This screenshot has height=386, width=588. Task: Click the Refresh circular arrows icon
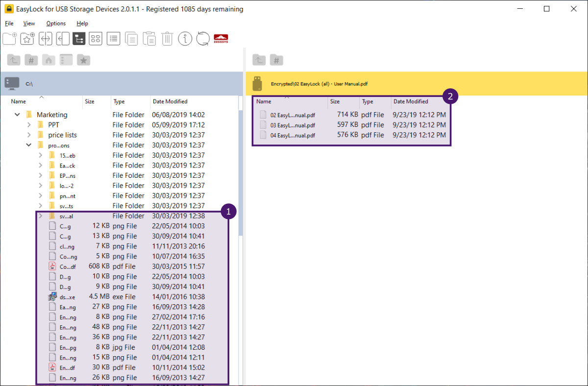point(203,38)
